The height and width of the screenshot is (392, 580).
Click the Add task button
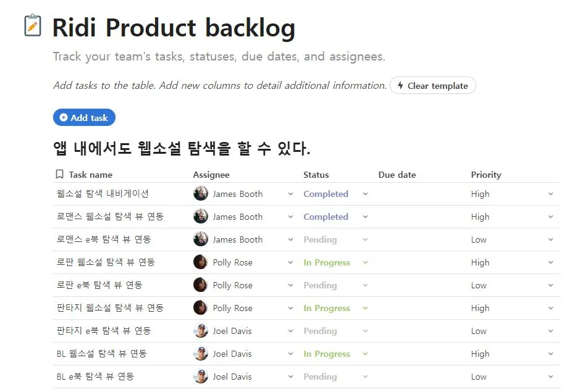[85, 117]
